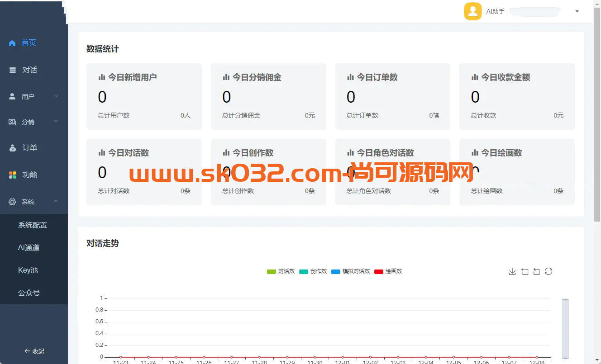Toggle 对话数 series in chart legend
The image size is (601, 364).
click(x=281, y=271)
